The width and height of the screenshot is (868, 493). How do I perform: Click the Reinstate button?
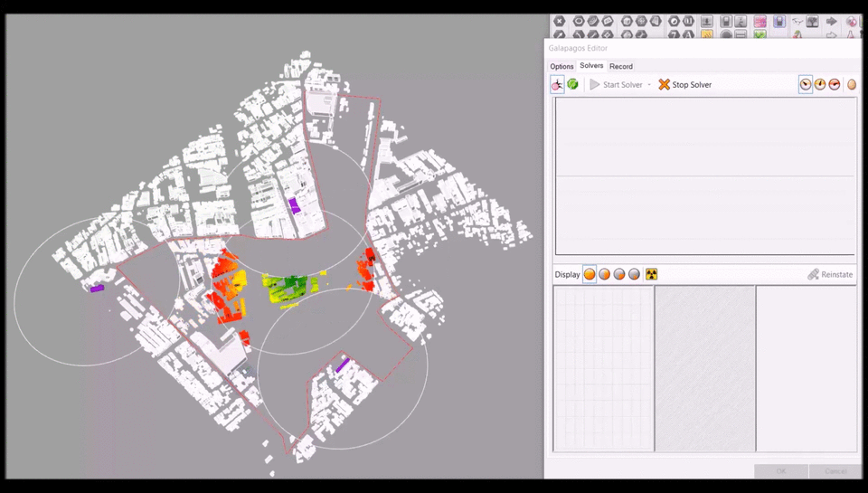point(830,274)
